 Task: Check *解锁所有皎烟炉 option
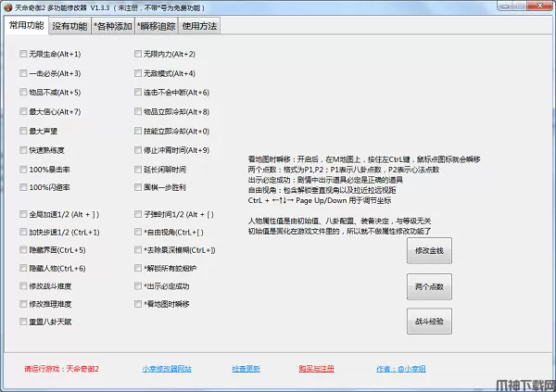pyautogui.click(x=138, y=268)
